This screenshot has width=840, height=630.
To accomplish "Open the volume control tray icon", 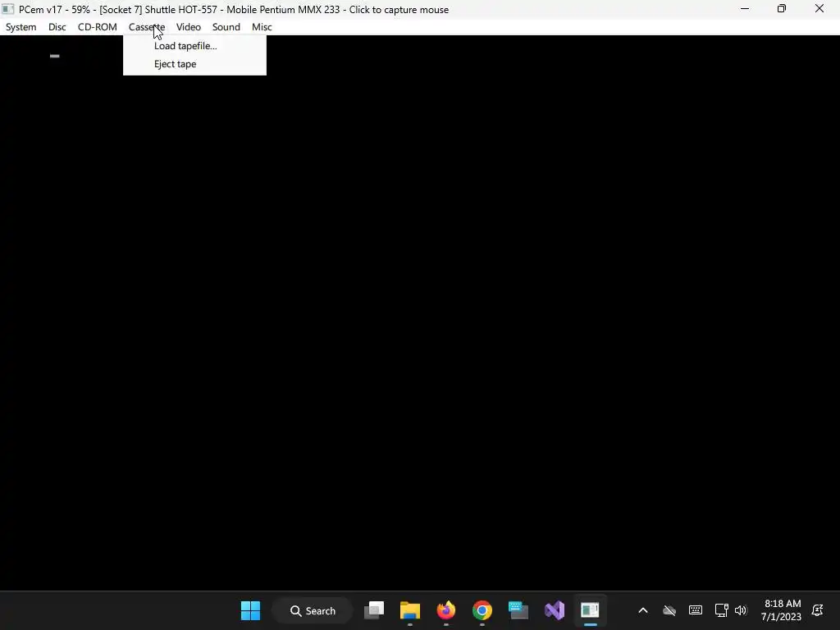I will 741,610.
